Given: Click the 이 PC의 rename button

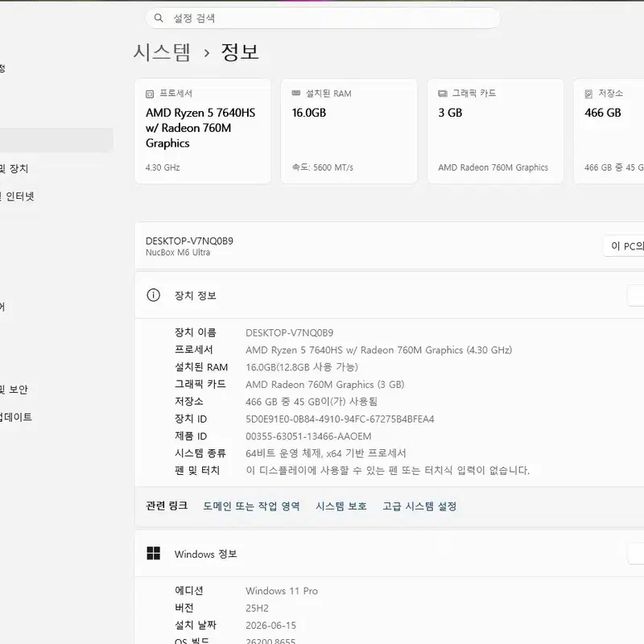Looking at the screenshot, I should (x=624, y=246).
